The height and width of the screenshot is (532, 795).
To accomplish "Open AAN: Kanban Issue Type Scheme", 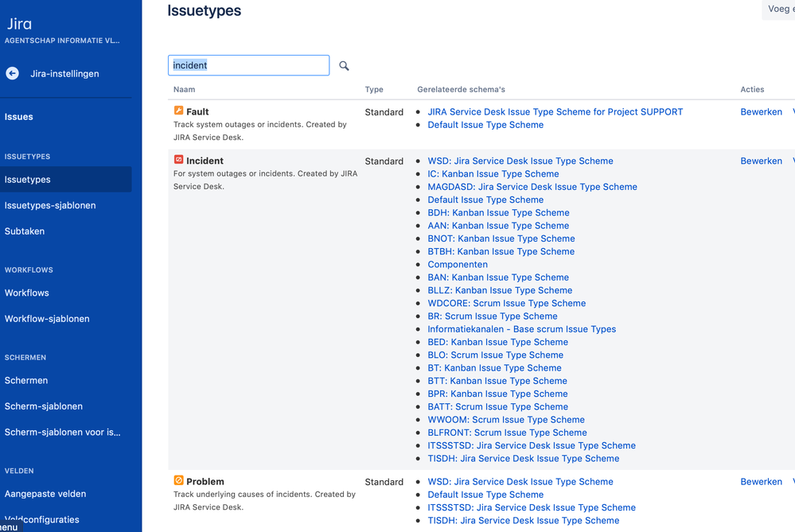I will [498, 226].
